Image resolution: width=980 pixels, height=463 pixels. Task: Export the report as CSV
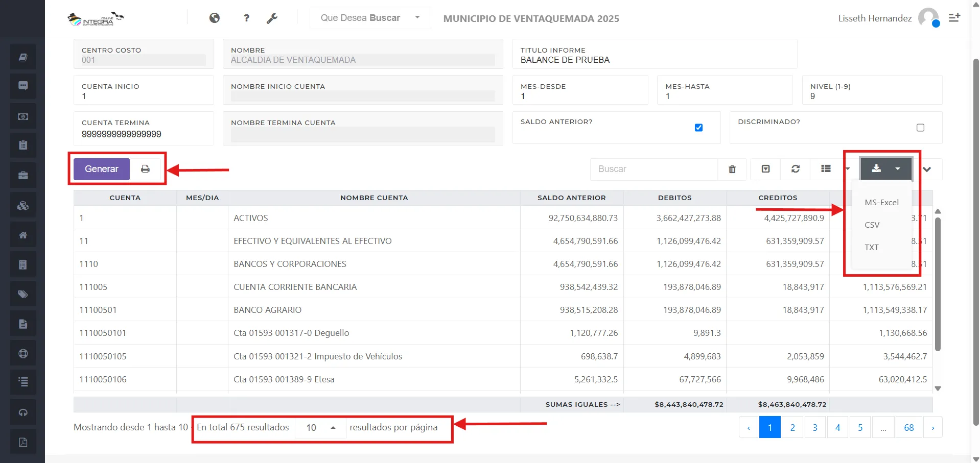coord(872,225)
